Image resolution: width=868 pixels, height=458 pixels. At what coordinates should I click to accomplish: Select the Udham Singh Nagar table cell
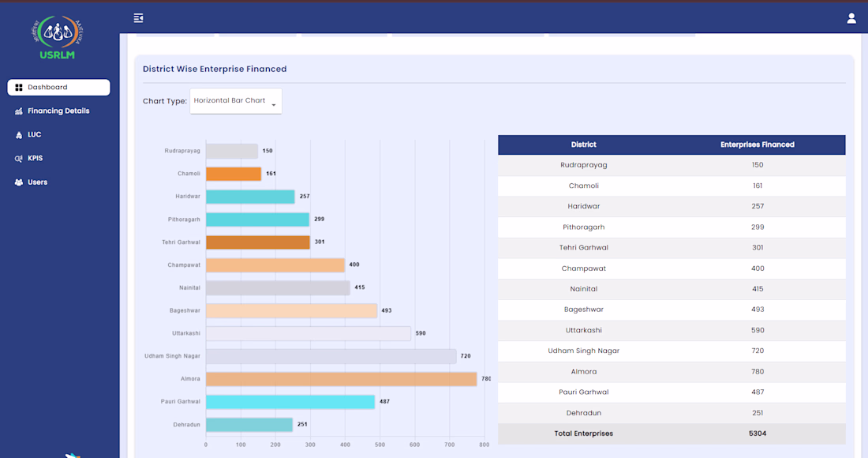pyautogui.click(x=583, y=351)
